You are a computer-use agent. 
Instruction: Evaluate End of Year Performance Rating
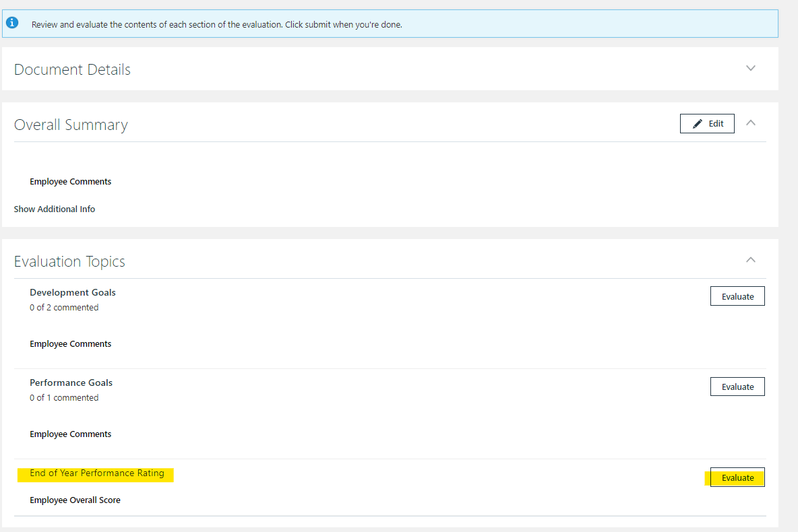pos(737,477)
